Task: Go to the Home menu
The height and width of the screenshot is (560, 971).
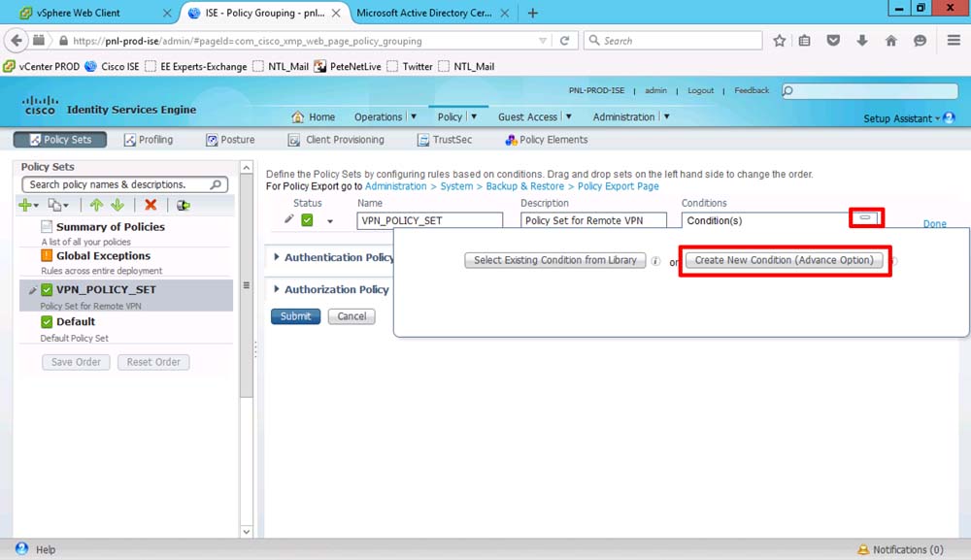Action: coord(314,117)
